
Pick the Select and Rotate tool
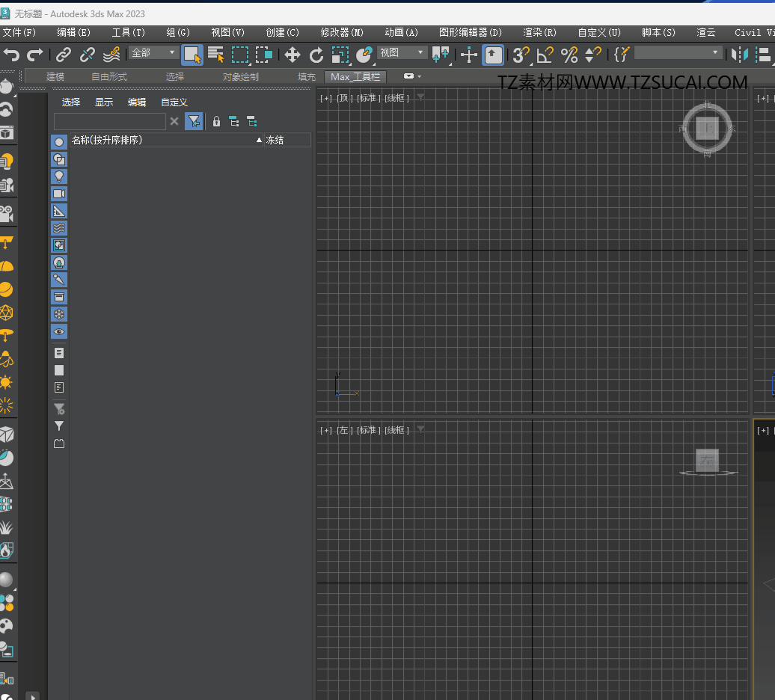(316, 54)
